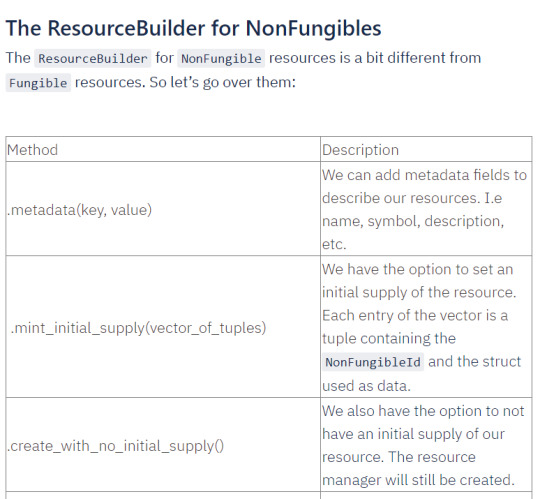Click the NonFungible inline code tag

(x=221, y=58)
